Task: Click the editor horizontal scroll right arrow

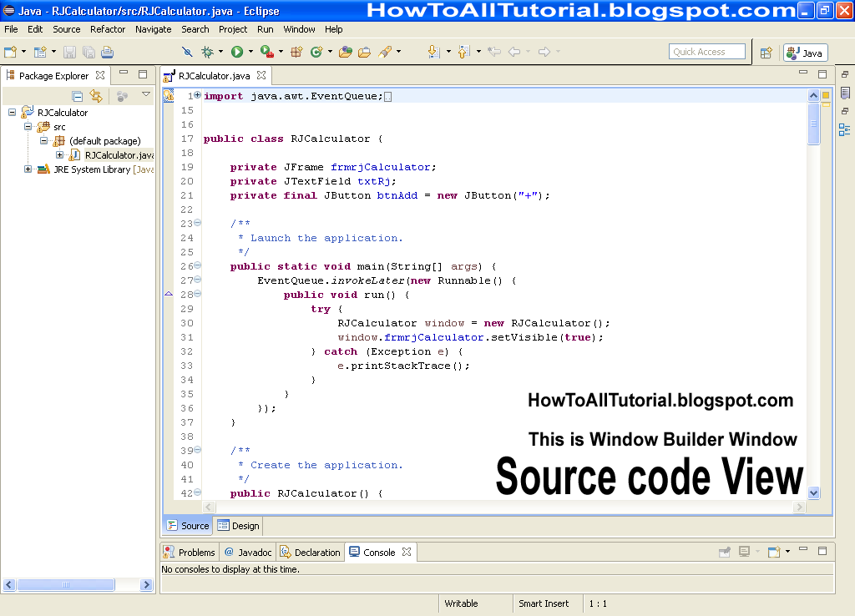Action: point(799,507)
